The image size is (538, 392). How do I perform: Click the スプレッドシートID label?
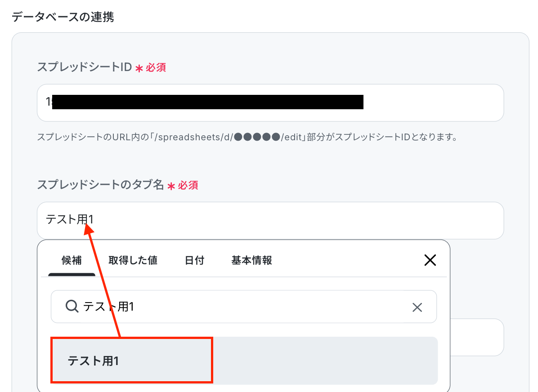pyautogui.click(x=85, y=67)
